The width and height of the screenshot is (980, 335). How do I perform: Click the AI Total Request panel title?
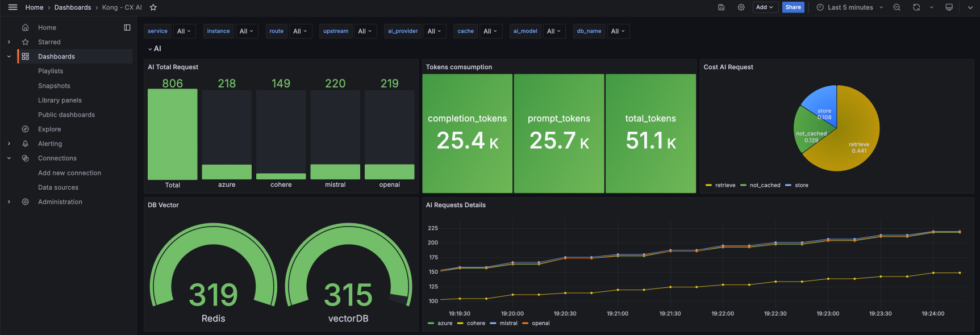(x=173, y=67)
